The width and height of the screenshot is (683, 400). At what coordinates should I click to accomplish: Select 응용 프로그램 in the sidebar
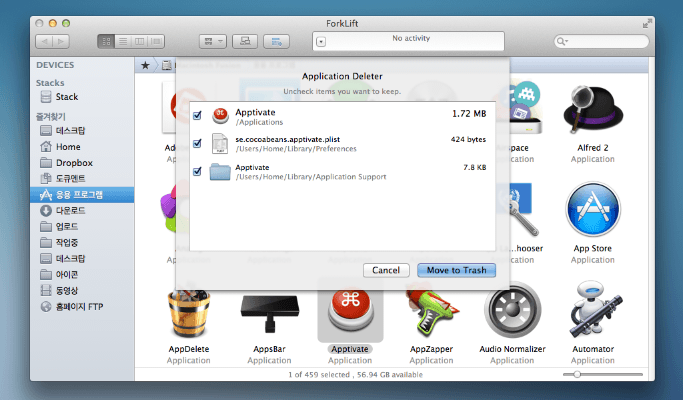point(82,195)
